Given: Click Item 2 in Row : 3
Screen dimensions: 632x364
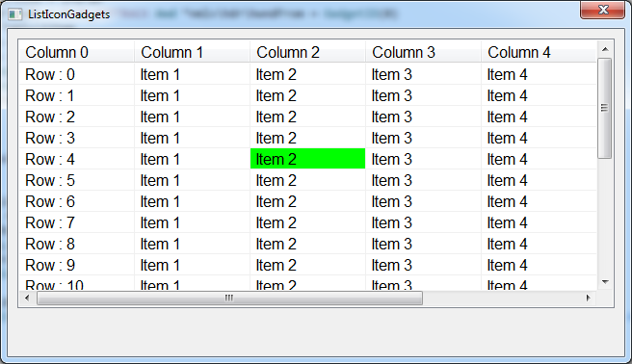Looking at the screenshot, I should [308, 138].
